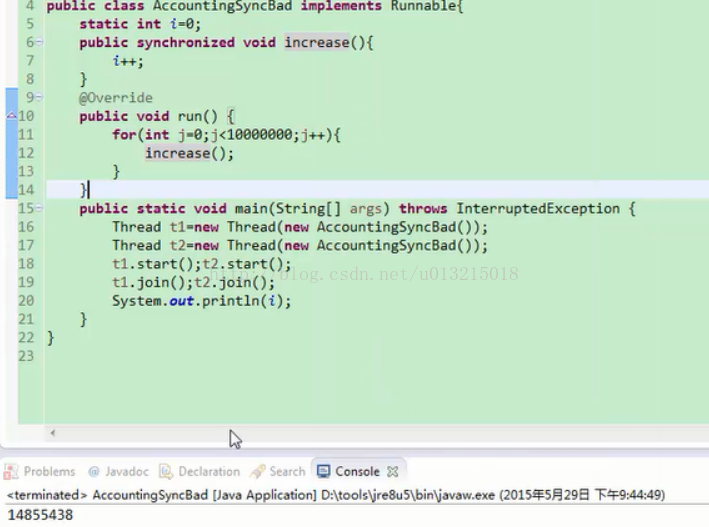Viewport: 709px width, 527px height.
Task: Click the Javadoc @ icon
Action: point(94,472)
